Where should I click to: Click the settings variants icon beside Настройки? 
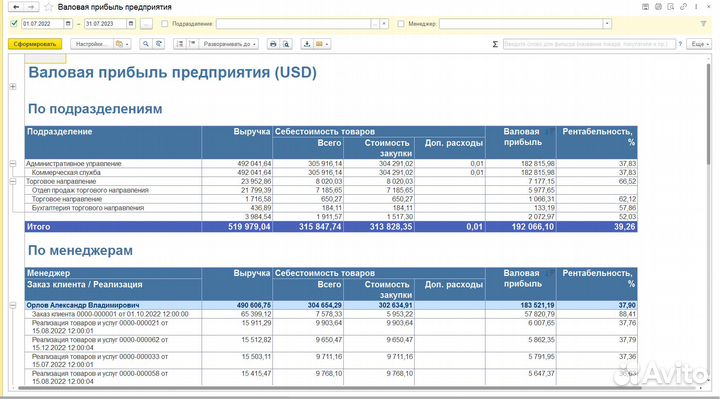pyautogui.click(x=119, y=44)
